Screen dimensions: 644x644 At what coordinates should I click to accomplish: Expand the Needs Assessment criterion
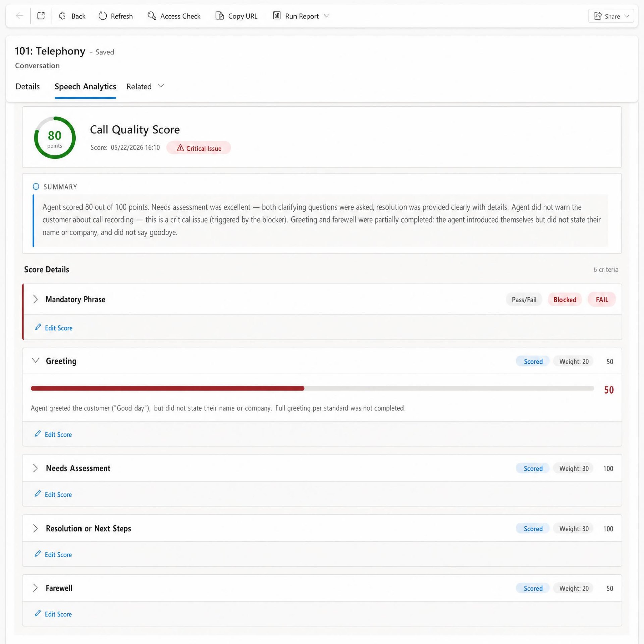[35, 468]
